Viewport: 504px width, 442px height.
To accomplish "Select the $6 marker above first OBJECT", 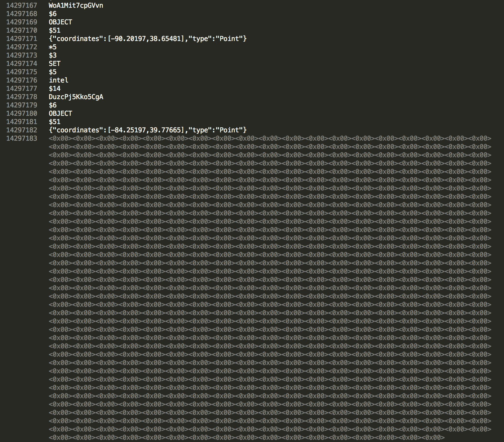I will tap(53, 13).
